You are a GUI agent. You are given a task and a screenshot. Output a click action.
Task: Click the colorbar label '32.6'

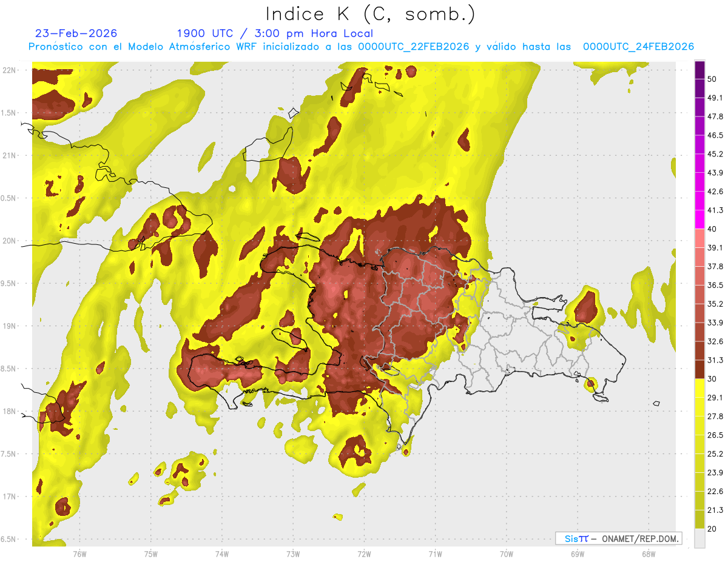[715, 341]
